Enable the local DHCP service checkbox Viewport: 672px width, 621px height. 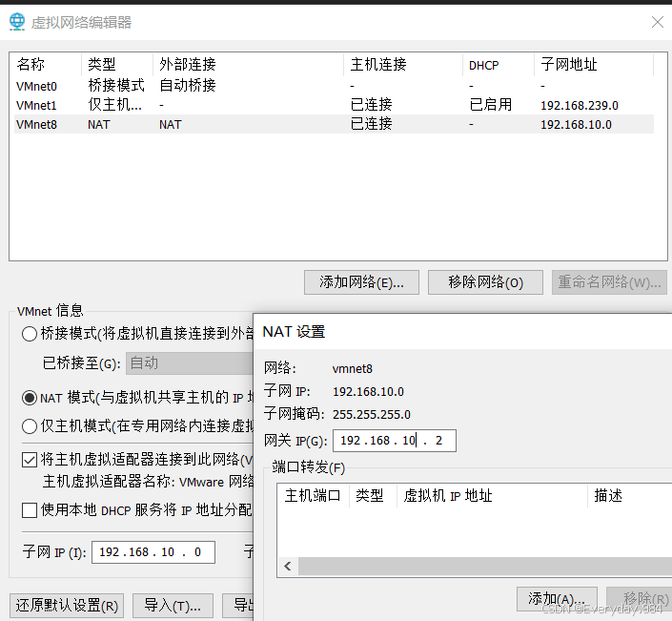30,510
